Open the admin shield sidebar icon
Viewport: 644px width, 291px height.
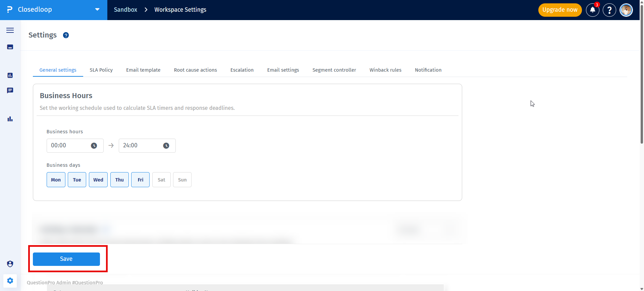(10, 264)
